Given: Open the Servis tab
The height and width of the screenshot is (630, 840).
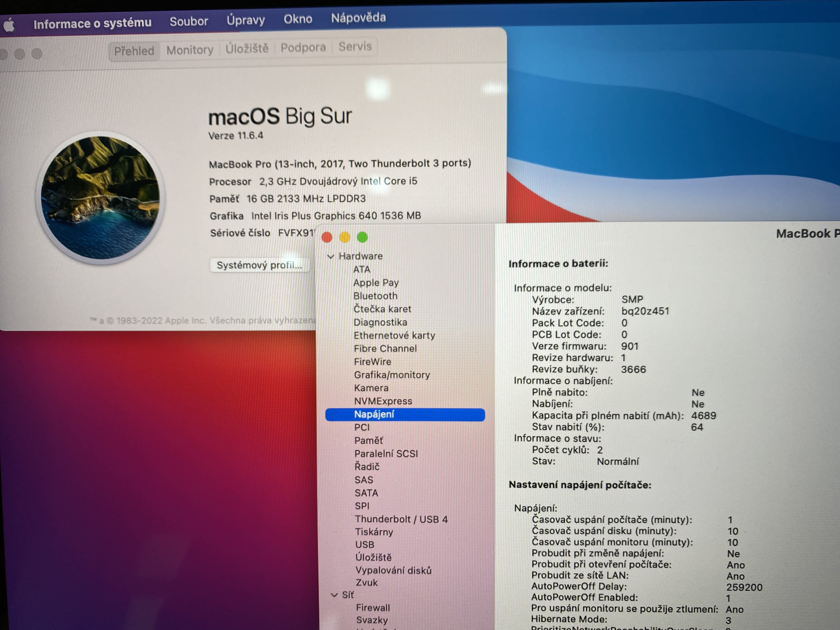Looking at the screenshot, I should pos(355,46).
